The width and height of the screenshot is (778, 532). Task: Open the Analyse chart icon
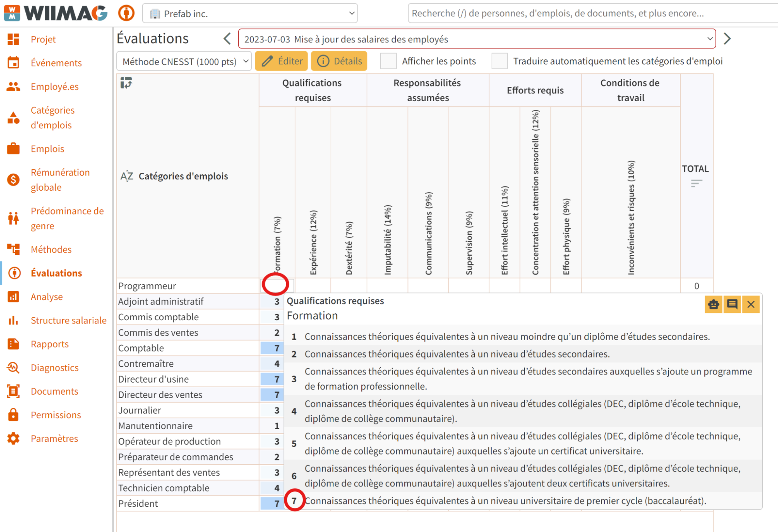[x=13, y=297]
